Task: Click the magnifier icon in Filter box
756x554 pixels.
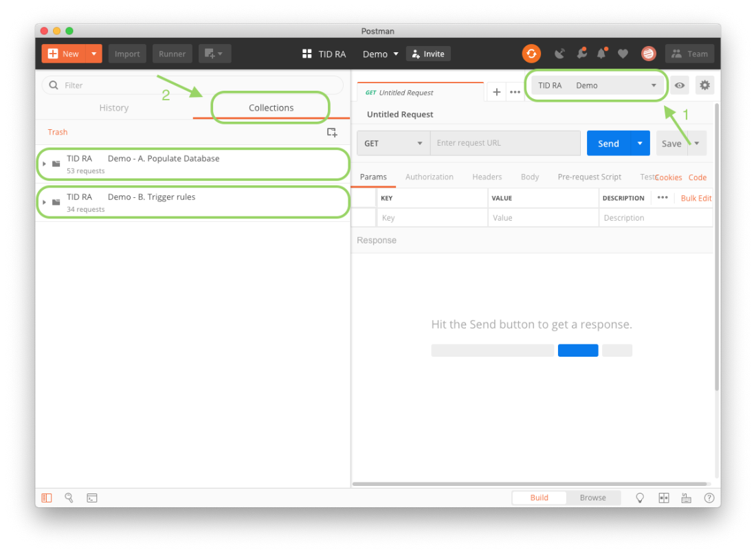Action: point(54,85)
